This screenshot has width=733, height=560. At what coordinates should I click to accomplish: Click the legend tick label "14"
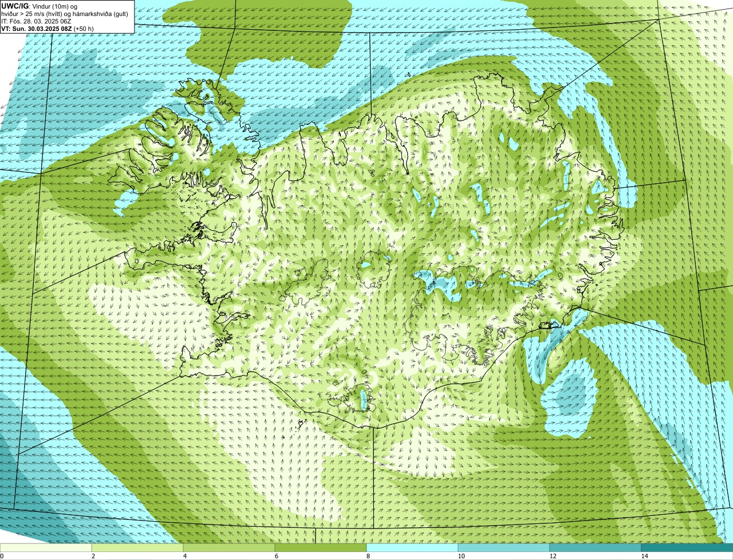click(x=644, y=556)
